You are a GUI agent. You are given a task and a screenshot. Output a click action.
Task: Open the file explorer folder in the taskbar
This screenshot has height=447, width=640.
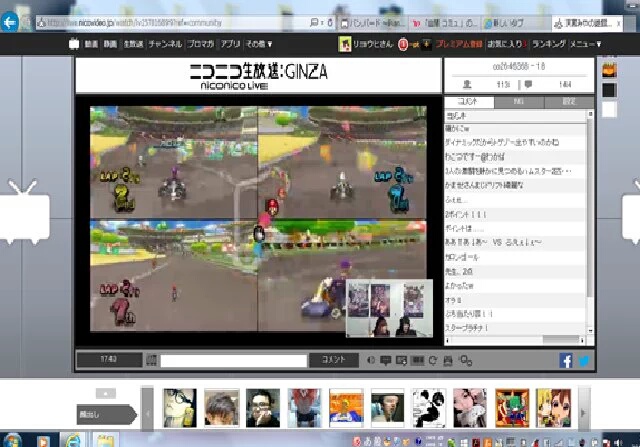(105, 441)
